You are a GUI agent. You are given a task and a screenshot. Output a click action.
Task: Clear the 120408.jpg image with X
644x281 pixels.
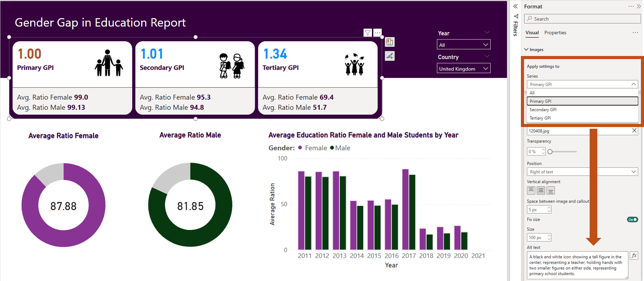(634, 130)
